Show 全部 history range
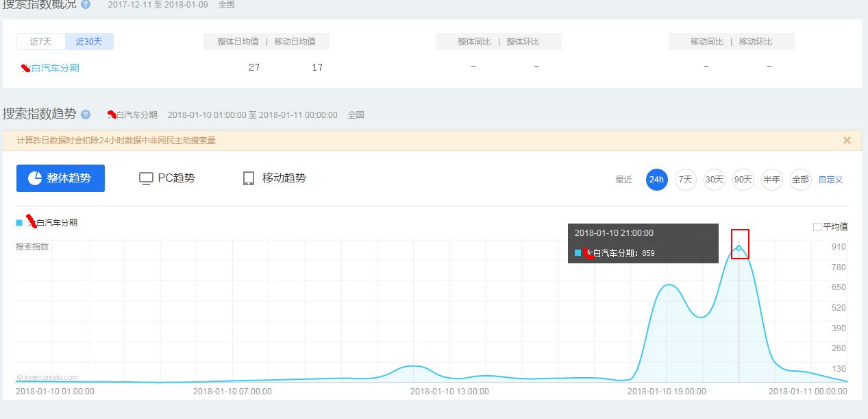Viewport: 868px width, 419px height. [x=800, y=180]
